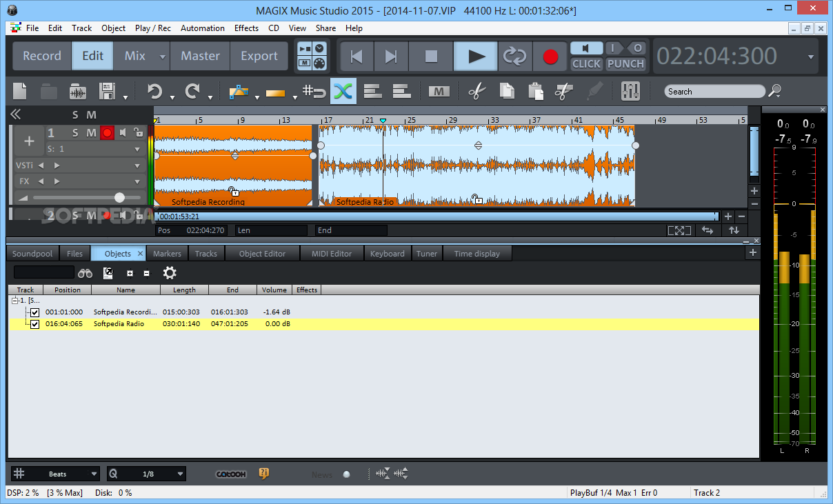
Task: Uncheck the Softpedia Radio object checkbox
Action: coord(35,324)
